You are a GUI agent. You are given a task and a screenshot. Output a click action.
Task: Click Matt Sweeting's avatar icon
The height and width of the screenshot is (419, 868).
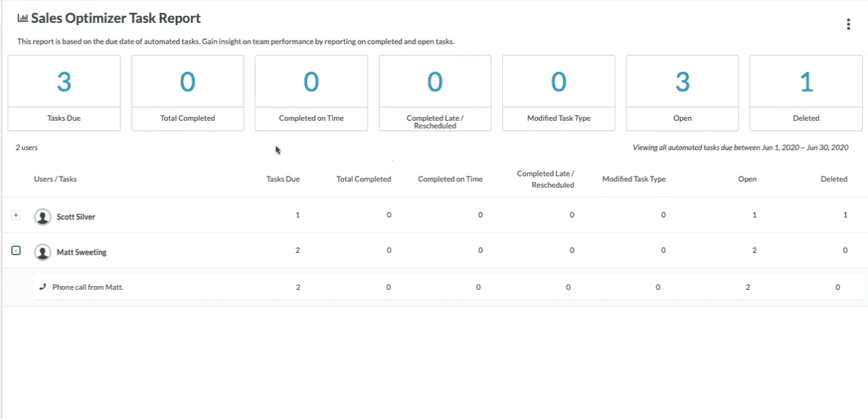click(43, 252)
